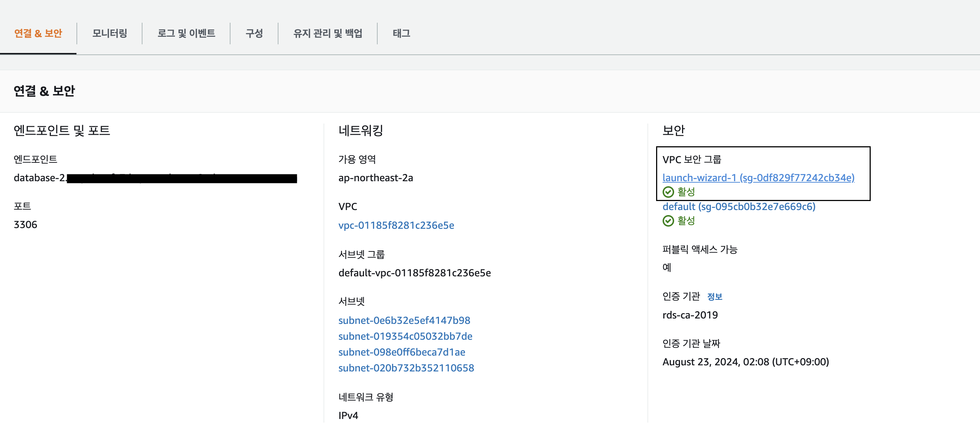Image resolution: width=980 pixels, height=437 pixels.
Task: Select the 구성 tab
Action: pyautogui.click(x=254, y=34)
